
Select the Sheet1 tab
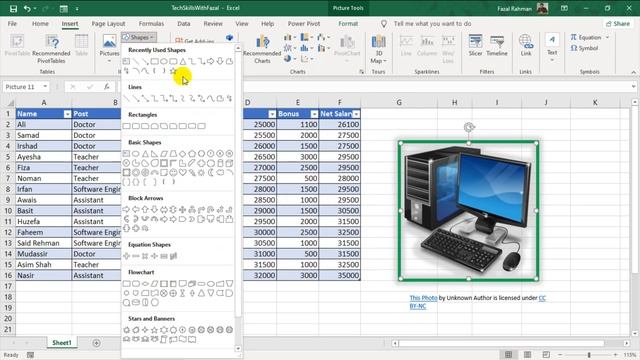pos(62,343)
